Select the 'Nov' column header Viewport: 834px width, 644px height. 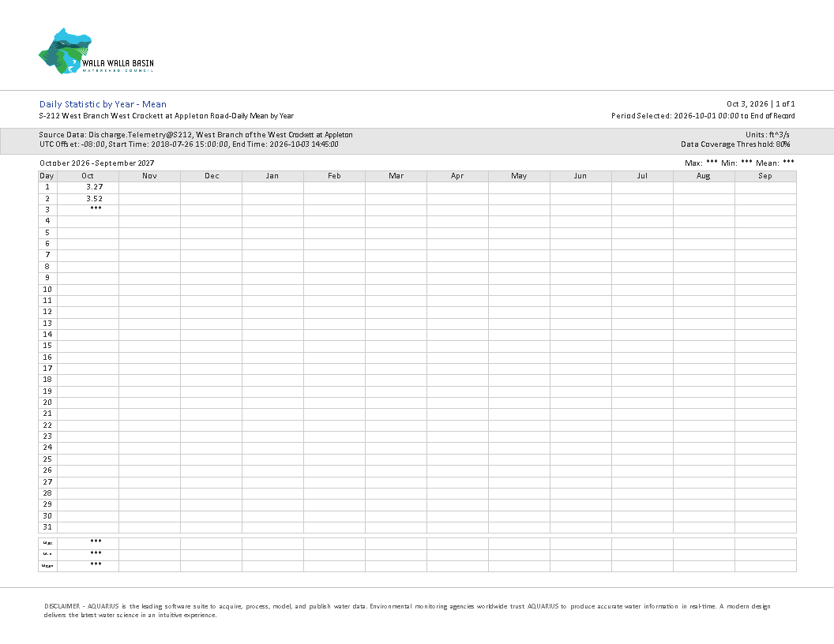(x=149, y=176)
